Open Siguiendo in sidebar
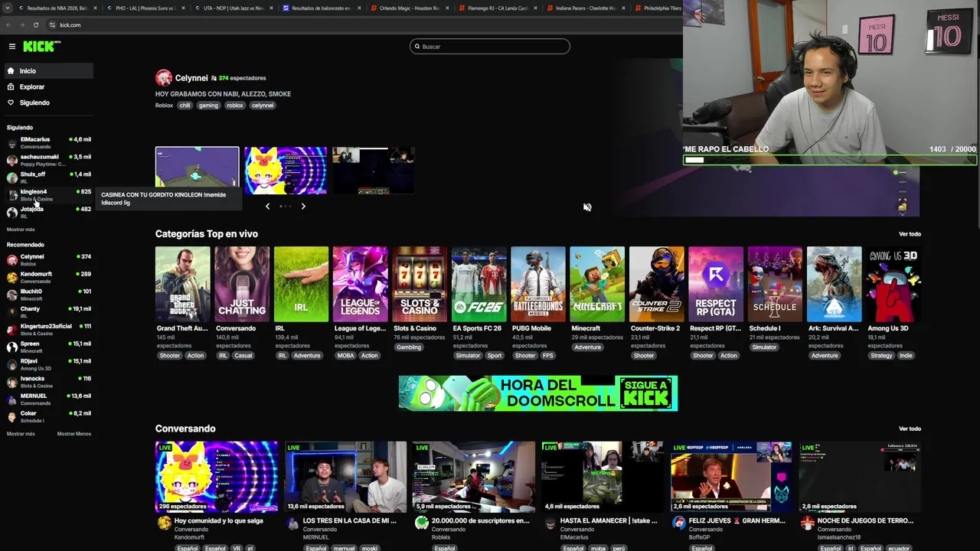Screen dimensions: 980x551 47,103
